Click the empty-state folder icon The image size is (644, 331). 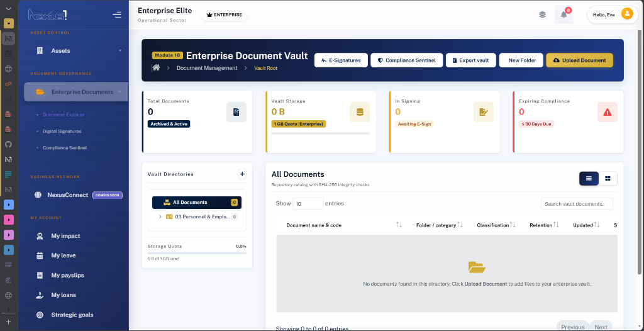pos(477,267)
